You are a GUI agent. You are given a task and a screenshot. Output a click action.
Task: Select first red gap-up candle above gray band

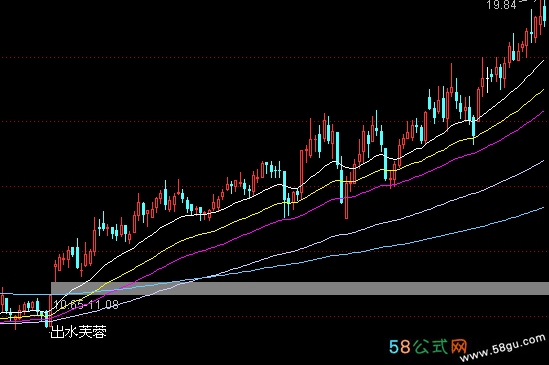coord(55,270)
